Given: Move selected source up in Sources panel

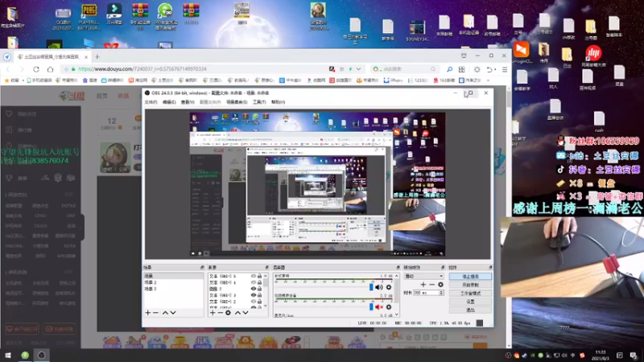Looking at the screenshot, I should click(x=237, y=313).
